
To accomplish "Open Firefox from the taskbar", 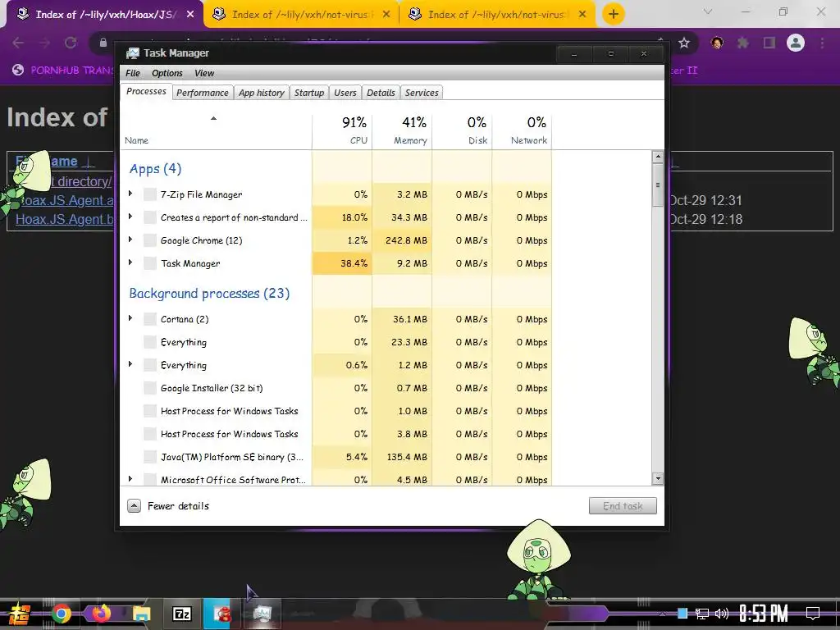I will [101, 614].
